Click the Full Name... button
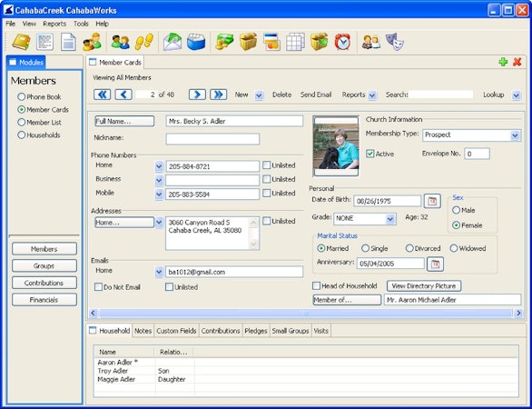Image resolution: width=532 pixels, height=409 pixels. click(124, 121)
